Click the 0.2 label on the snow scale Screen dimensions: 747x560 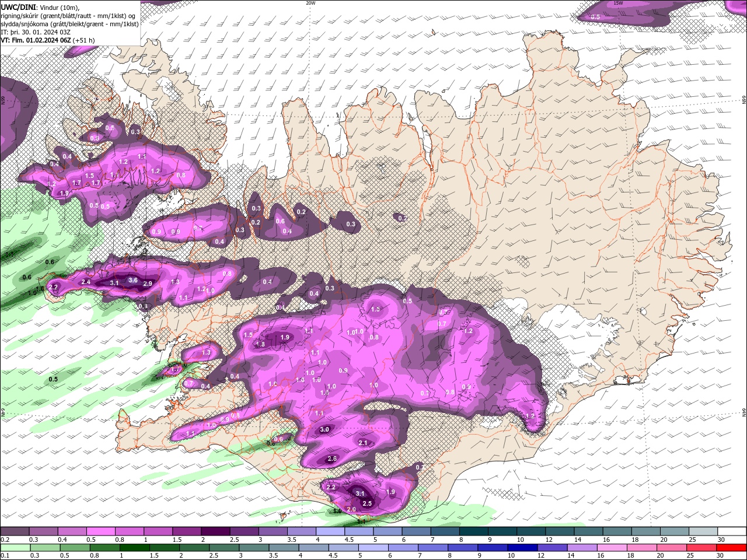point(5,540)
